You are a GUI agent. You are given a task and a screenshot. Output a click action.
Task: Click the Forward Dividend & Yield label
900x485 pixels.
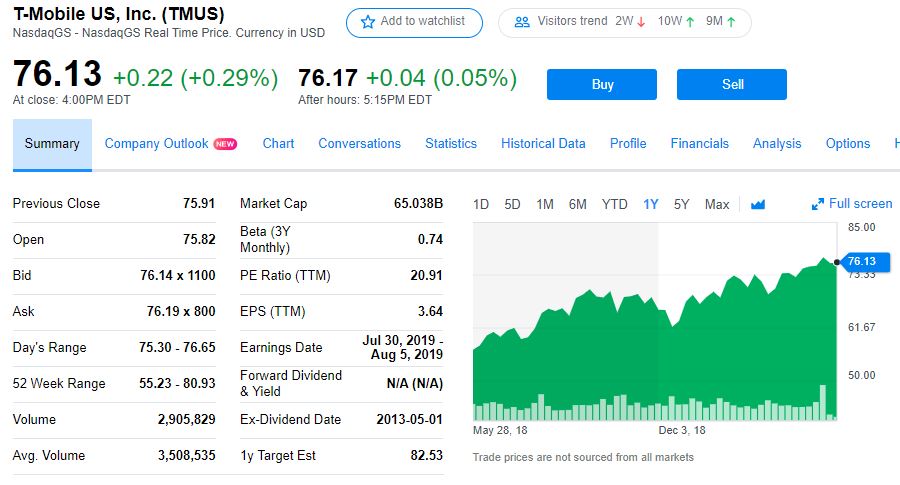(x=291, y=383)
